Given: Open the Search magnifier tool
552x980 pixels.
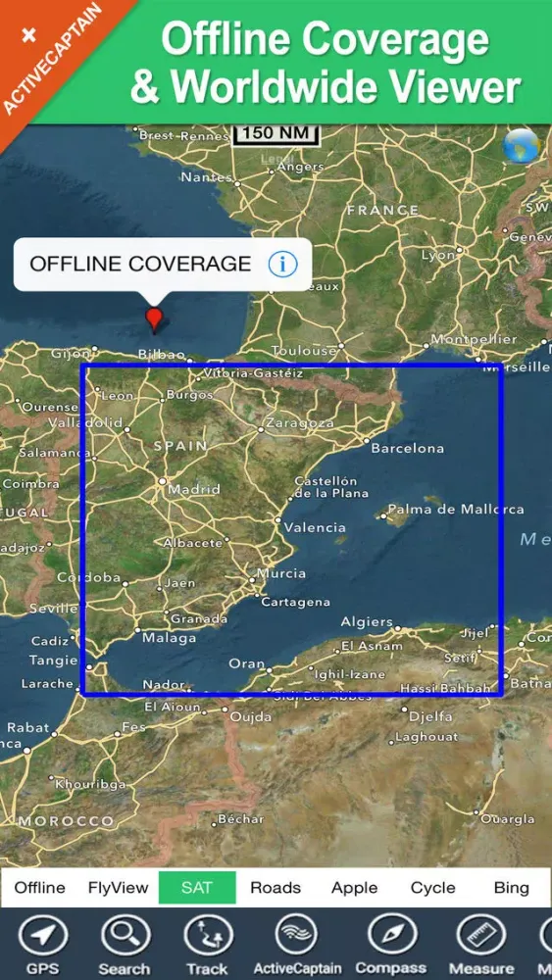Looking at the screenshot, I should (125, 936).
